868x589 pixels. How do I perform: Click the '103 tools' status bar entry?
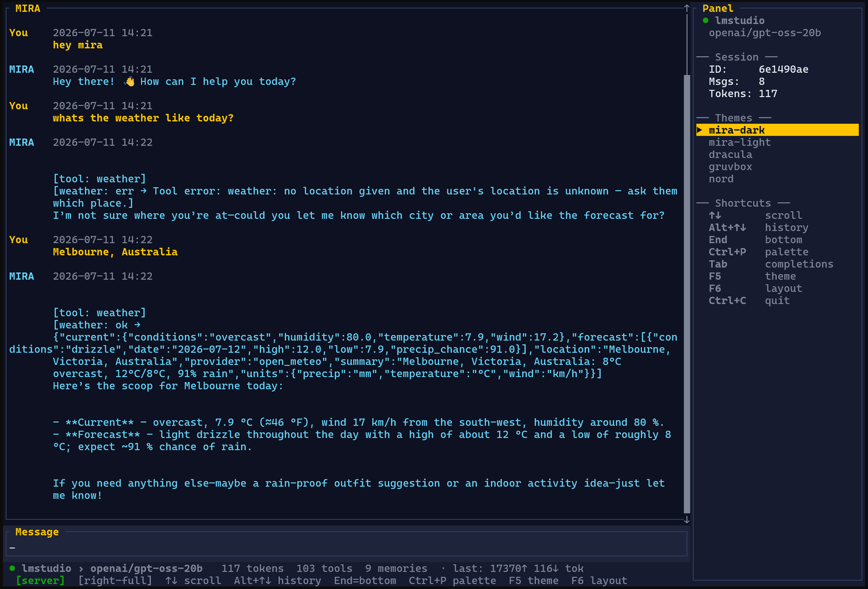pos(324,568)
